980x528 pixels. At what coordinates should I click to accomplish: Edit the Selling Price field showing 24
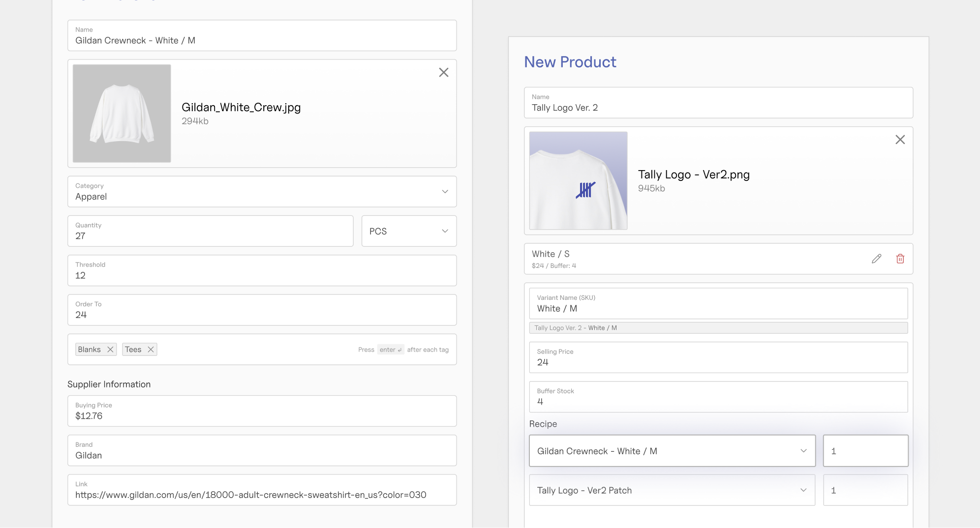(718, 362)
